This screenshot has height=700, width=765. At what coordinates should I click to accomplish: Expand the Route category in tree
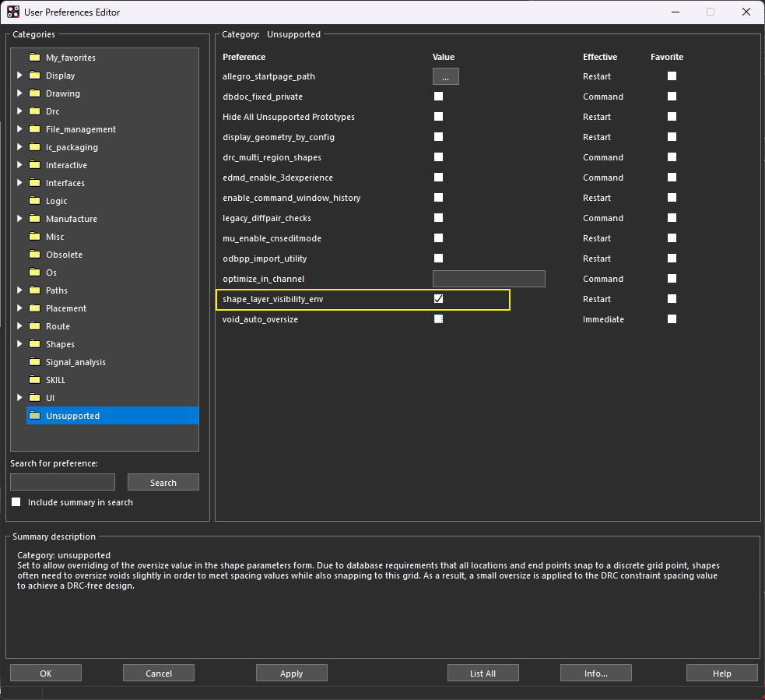click(x=19, y=326)
